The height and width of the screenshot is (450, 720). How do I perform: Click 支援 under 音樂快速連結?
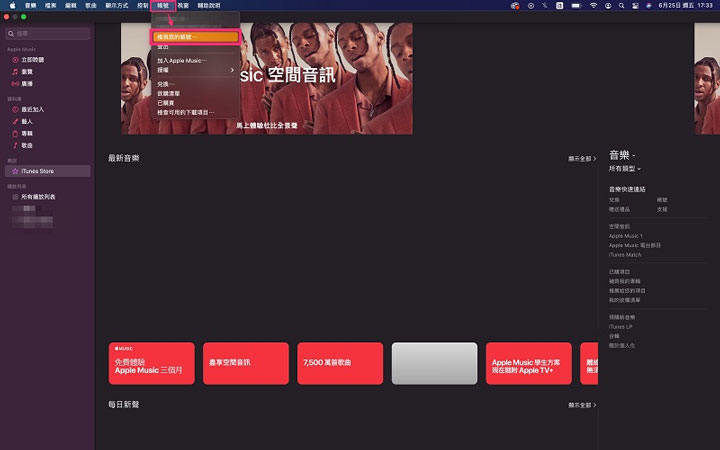point(662,209)
